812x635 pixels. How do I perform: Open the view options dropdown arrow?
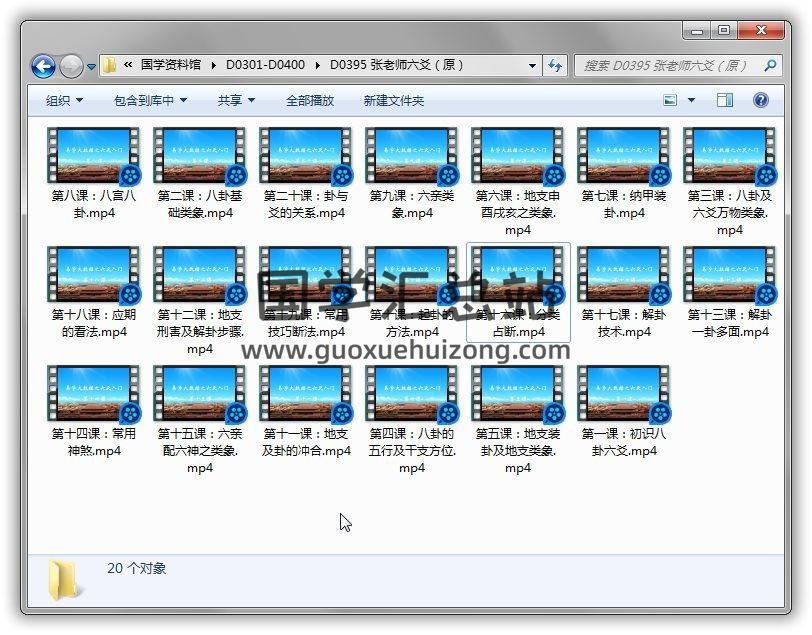pyautogui.click(x=691, y=100)
